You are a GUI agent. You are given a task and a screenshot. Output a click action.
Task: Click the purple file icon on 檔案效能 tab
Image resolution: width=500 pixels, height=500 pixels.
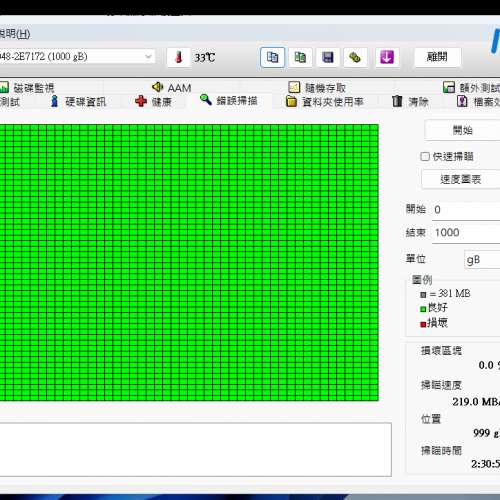pos(462,101)
